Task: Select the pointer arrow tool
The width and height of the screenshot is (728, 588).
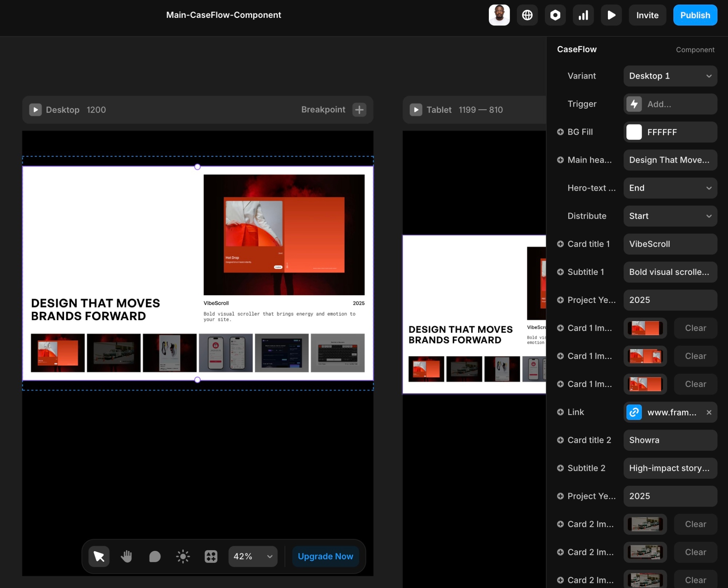Action: [99, 556]
